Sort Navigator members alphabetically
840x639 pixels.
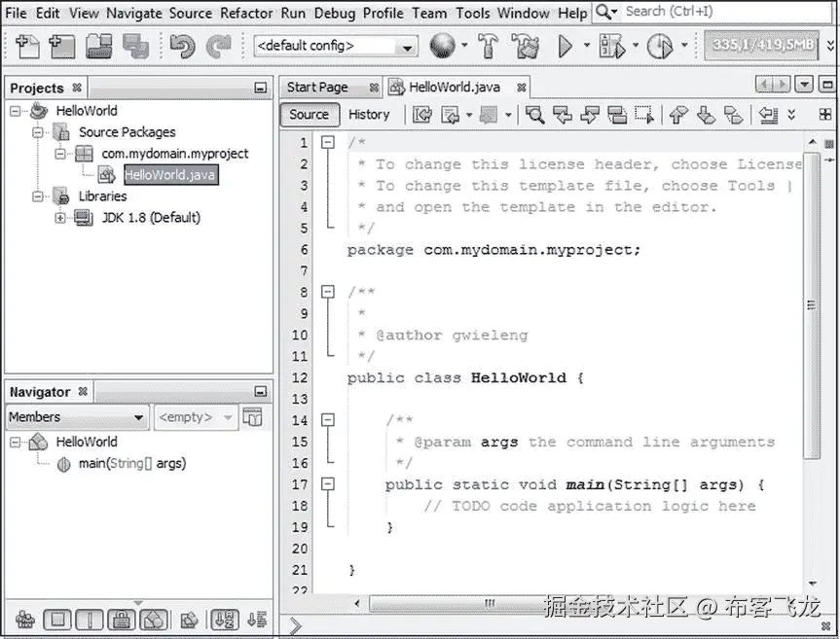click(226, 621)
